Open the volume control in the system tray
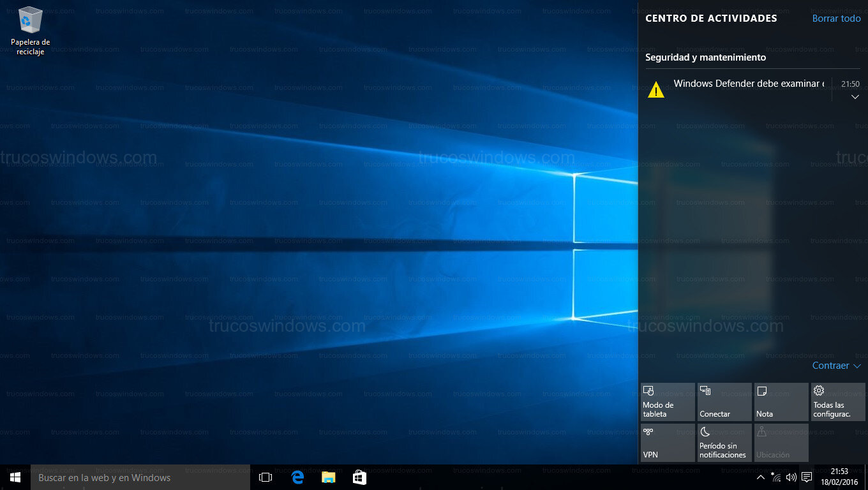Image resolution: width=868 pixels, height=490 pixels. [791, 477]
